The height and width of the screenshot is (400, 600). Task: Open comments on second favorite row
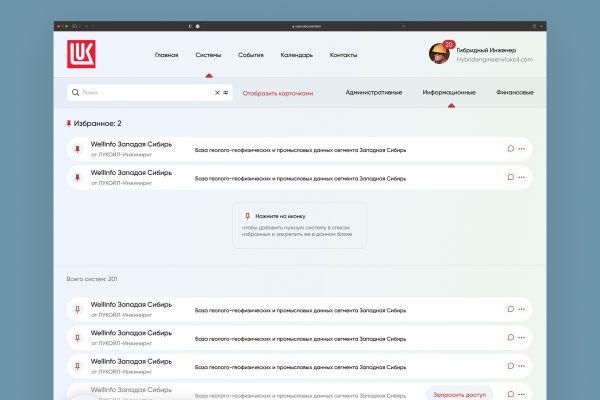[510, 177]
